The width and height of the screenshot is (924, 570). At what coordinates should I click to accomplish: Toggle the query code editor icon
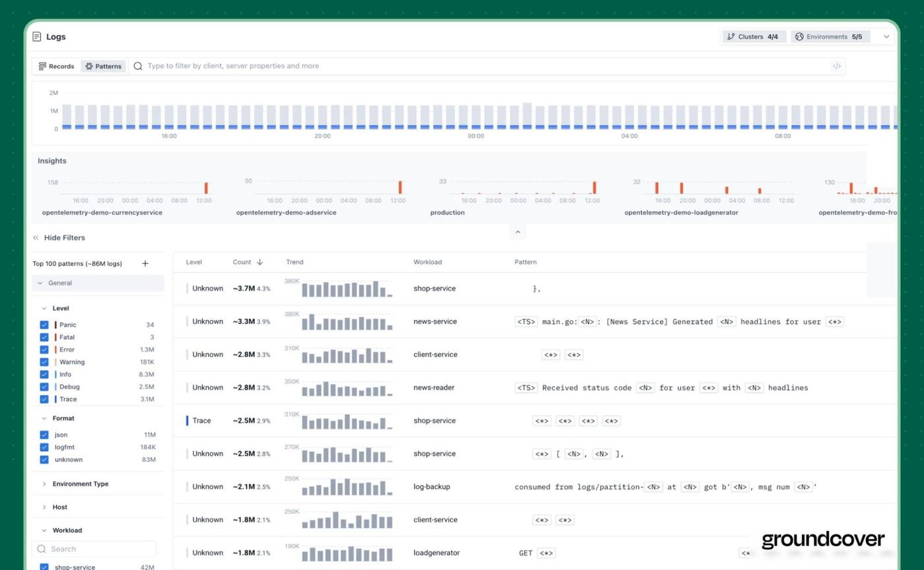[836, 66]
